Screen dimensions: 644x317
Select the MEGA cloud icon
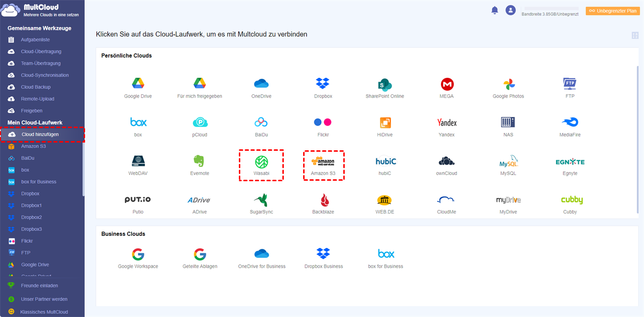(447, 84)
